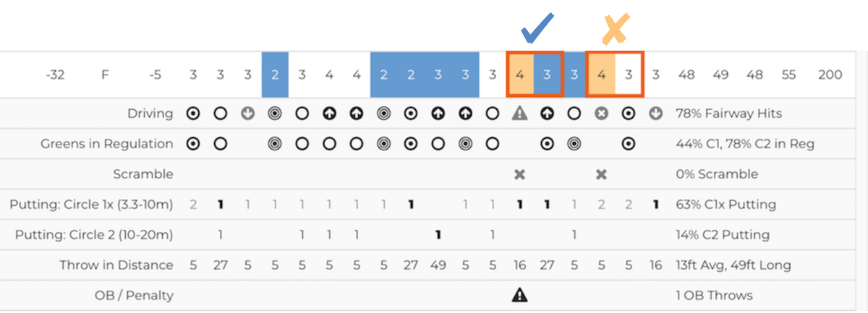Click the first gray down-arrow in Driving row
The image size is (868, 313).
(x=247, y=113)
